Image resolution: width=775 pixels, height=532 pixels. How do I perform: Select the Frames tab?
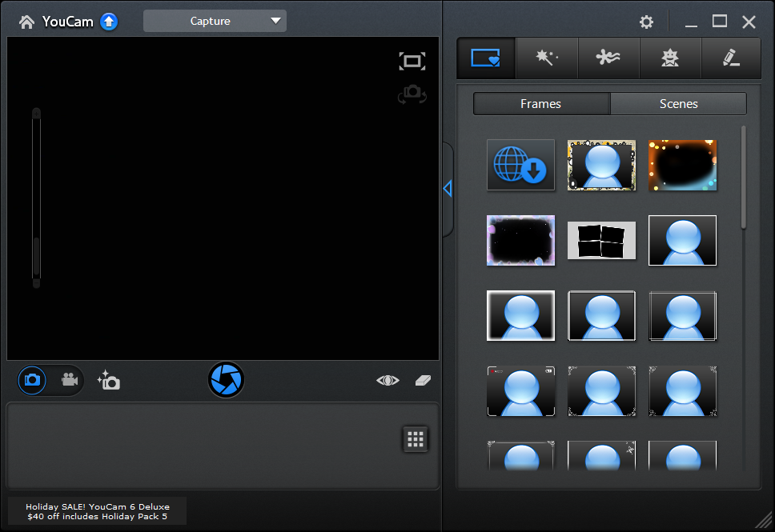pyautogui.click(x=540, y=104)
